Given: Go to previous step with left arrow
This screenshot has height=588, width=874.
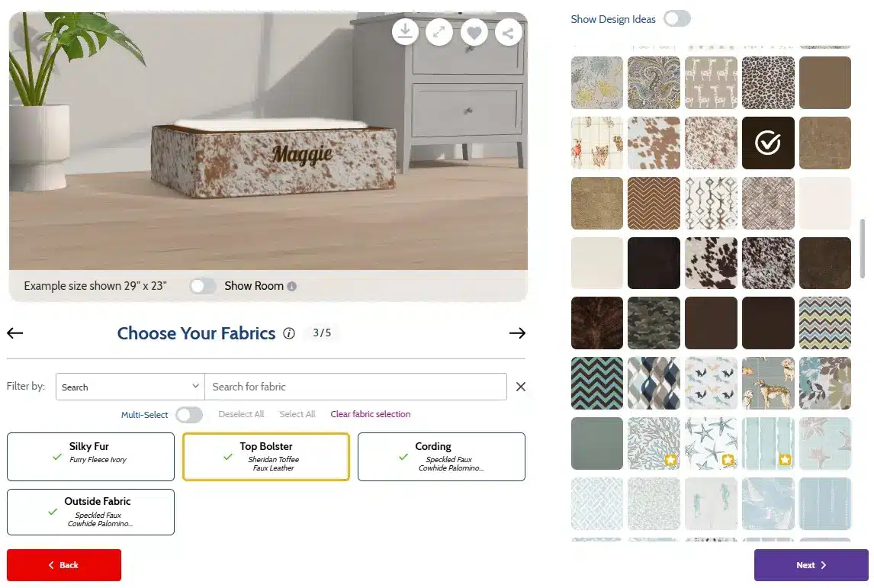Looking at the screenshot, I should (x=15, y=333).
